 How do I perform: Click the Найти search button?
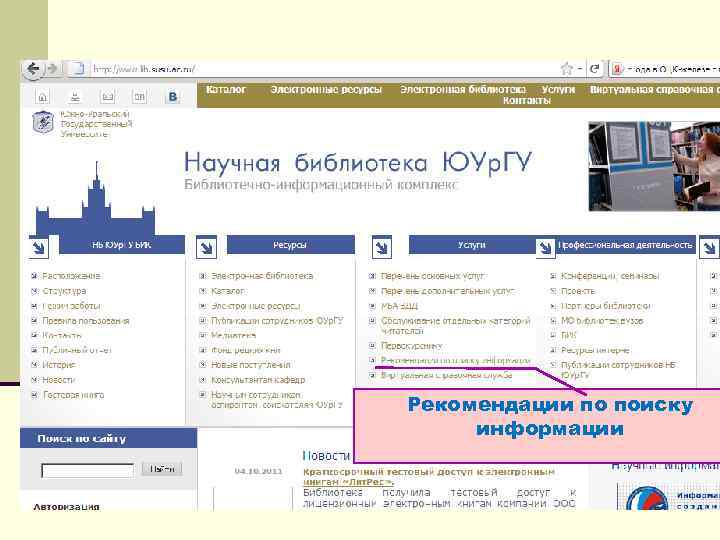pyautogui.click(x=162, y=469)
